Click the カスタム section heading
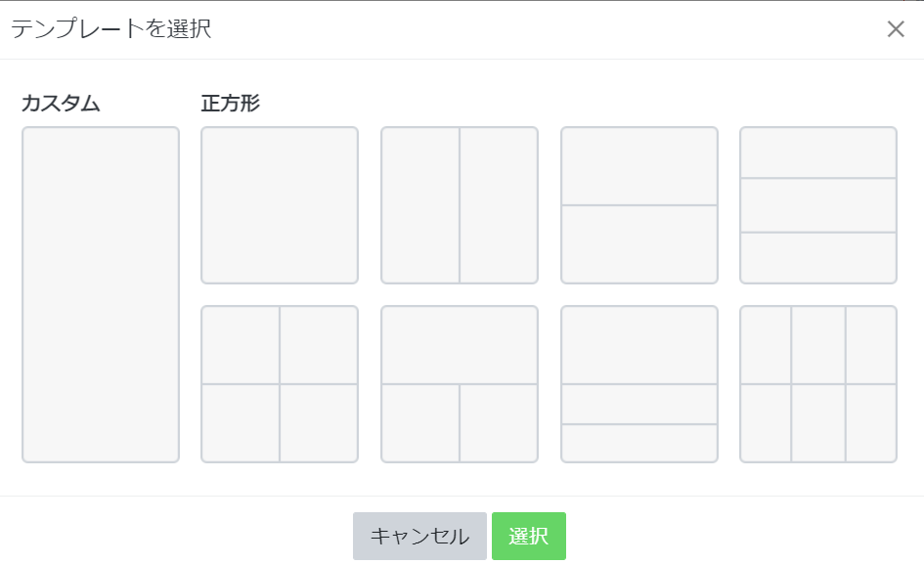Viewport: 924px width, 564px height. (x=61, y=104)
